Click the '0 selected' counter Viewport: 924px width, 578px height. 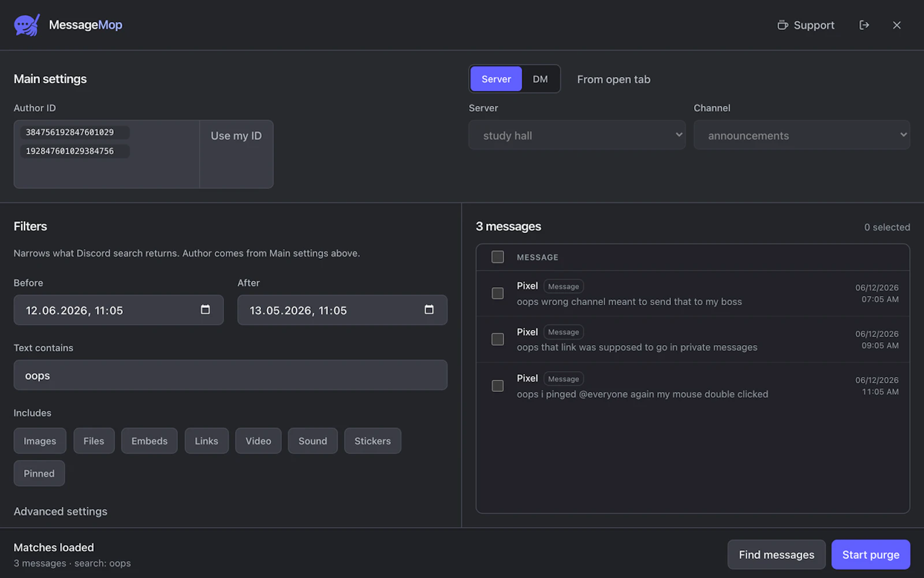887,227
